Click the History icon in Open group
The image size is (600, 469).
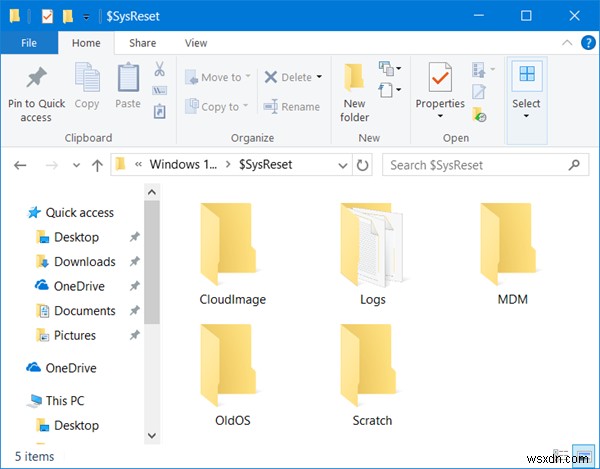(x=479, y=114)
